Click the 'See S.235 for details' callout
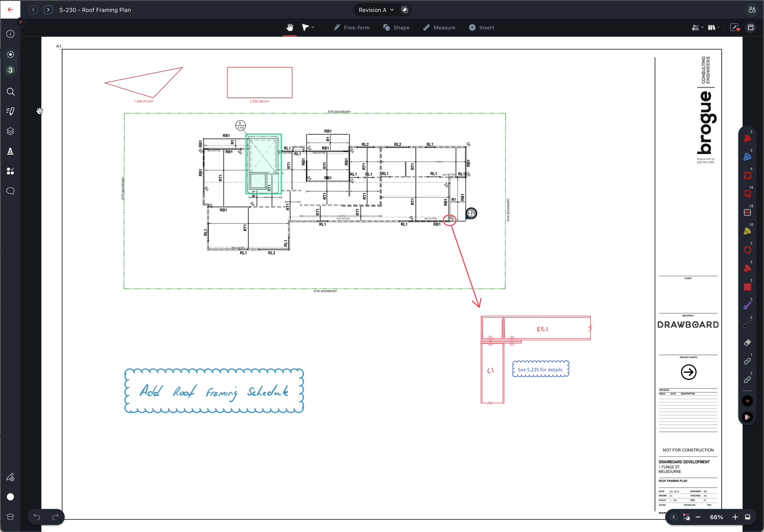 tap(540, 369)
